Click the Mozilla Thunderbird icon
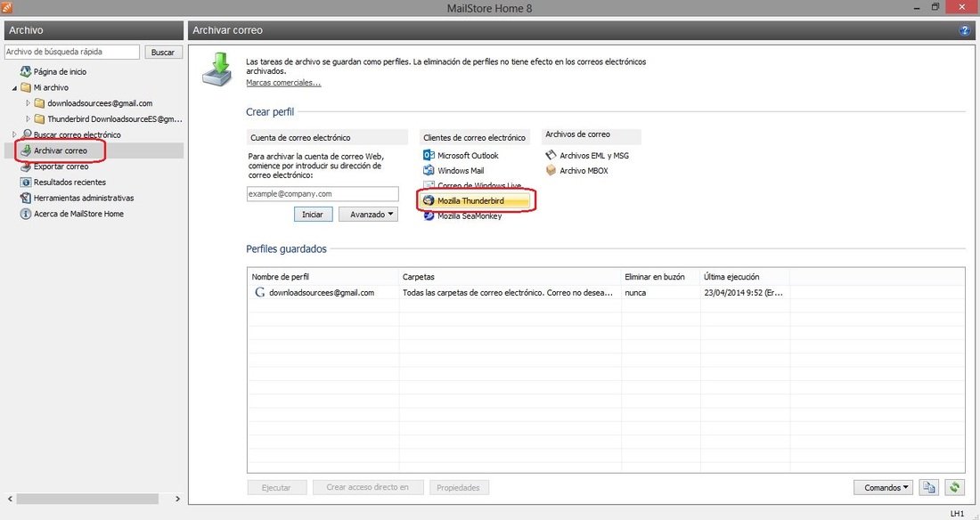 tap(429, 200)
